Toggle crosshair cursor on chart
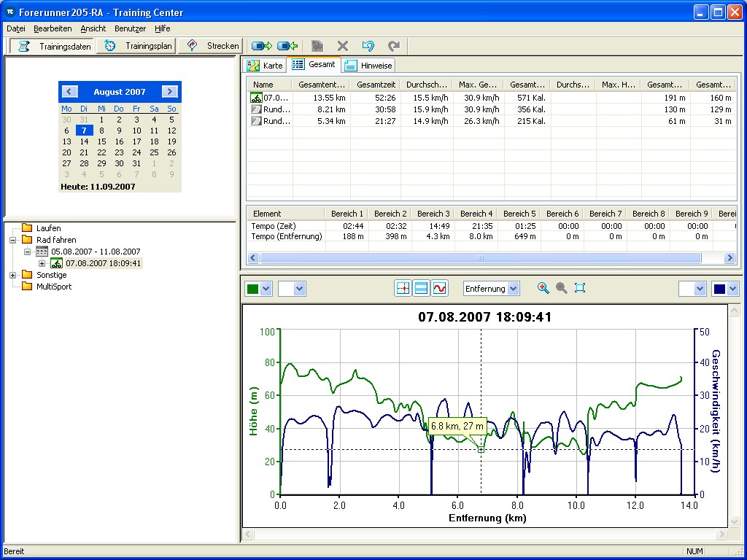The image size is (747, 560). click(x=403, y=288)
